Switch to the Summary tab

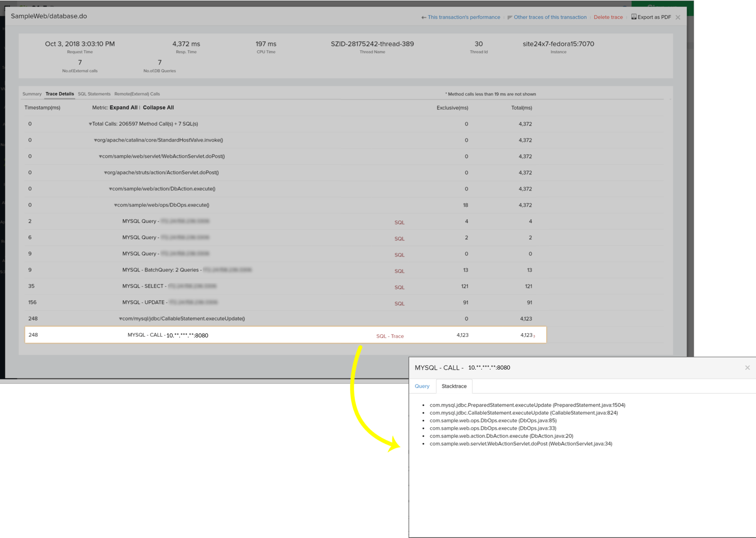click(32, 94)
